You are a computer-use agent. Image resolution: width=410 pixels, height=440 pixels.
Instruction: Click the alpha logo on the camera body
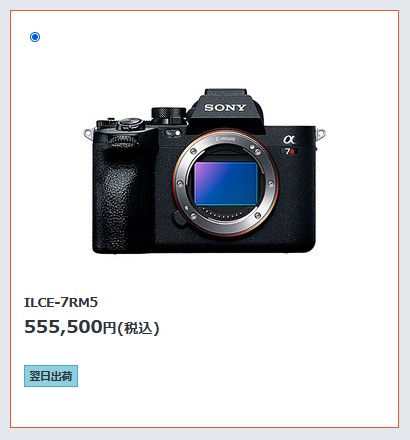(289, 139)
